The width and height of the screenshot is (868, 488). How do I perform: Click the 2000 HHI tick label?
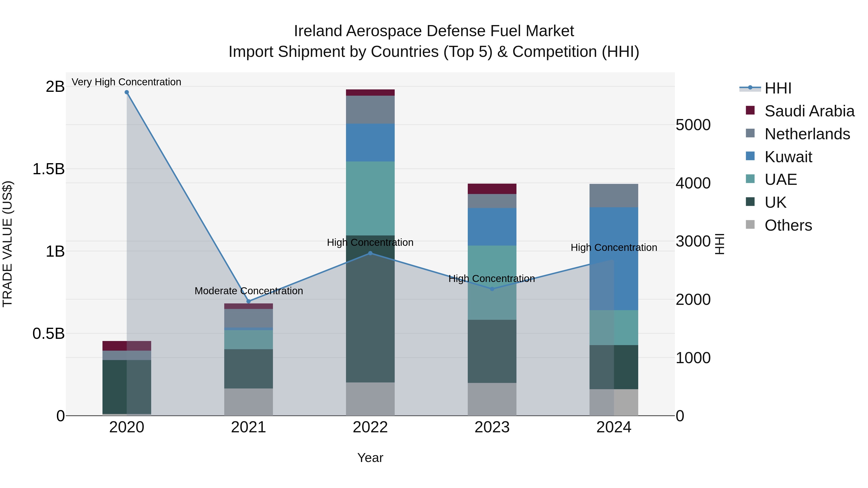point(693,299)
